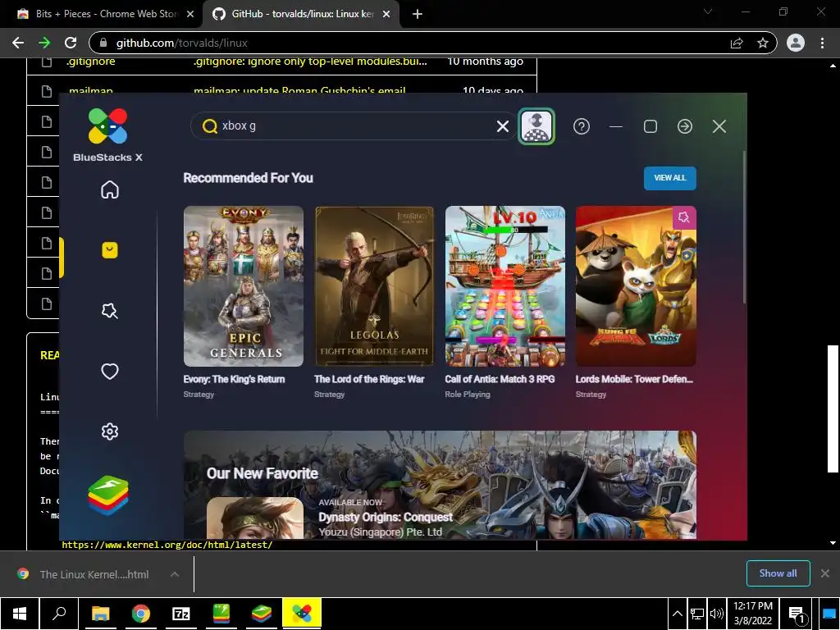Click 'Lords Mobile: Tower Defen...' title

(634, 379)
